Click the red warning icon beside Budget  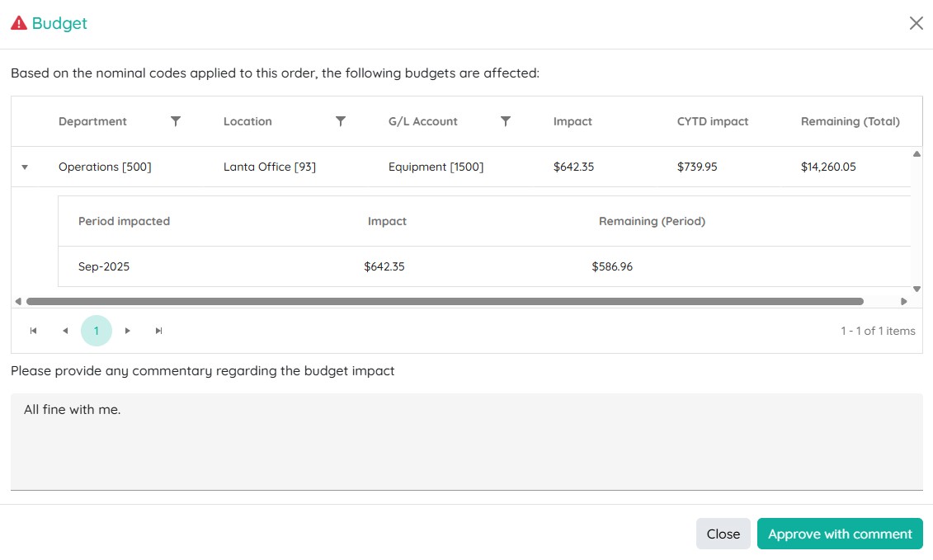tap(19, 23)
